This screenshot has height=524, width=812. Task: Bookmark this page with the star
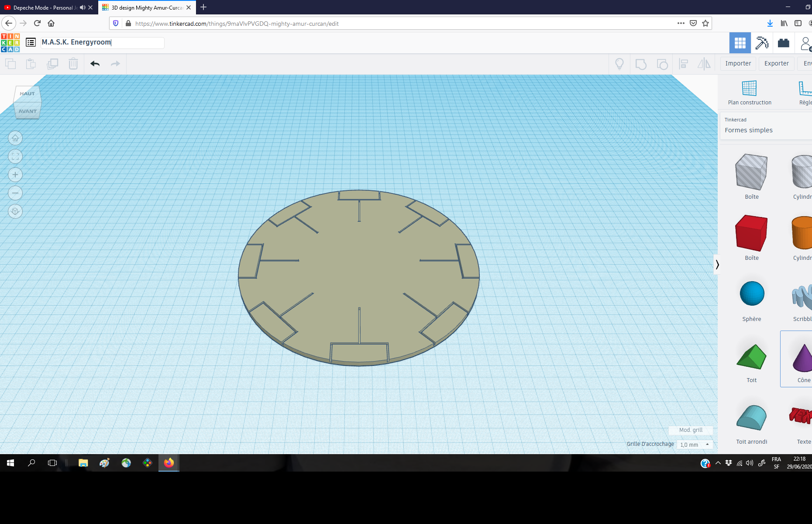tap(705, 23)
